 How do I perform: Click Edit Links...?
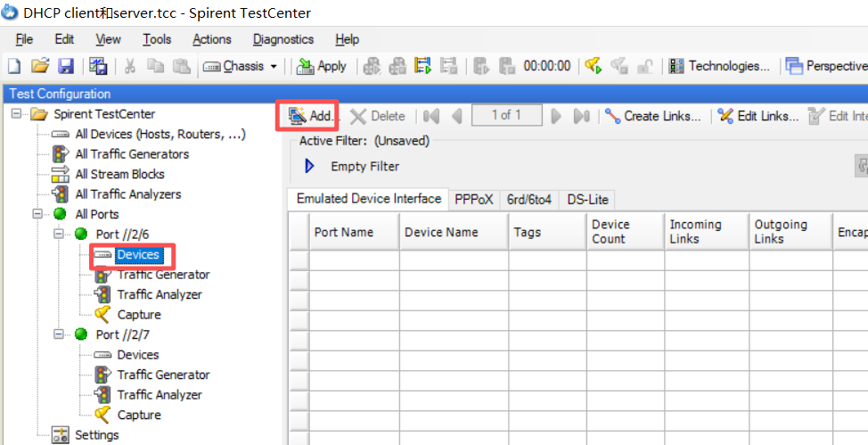click(757, 116)
